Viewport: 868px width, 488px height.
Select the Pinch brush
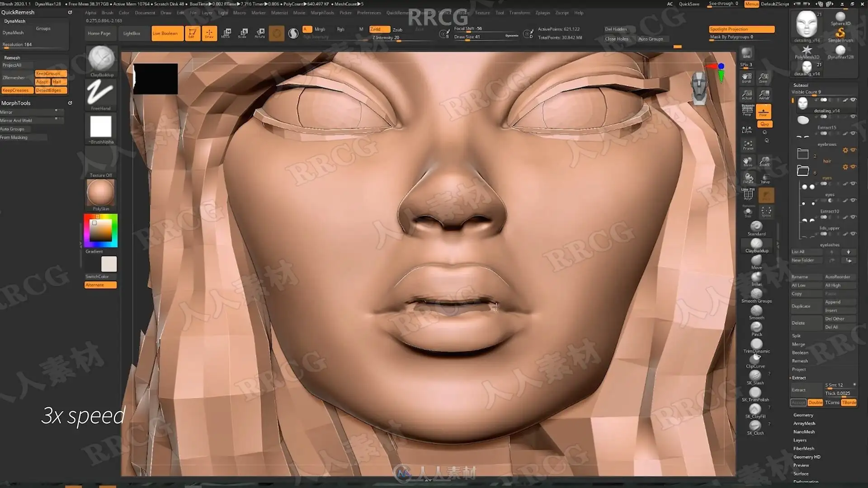click(x=756, y=328)
